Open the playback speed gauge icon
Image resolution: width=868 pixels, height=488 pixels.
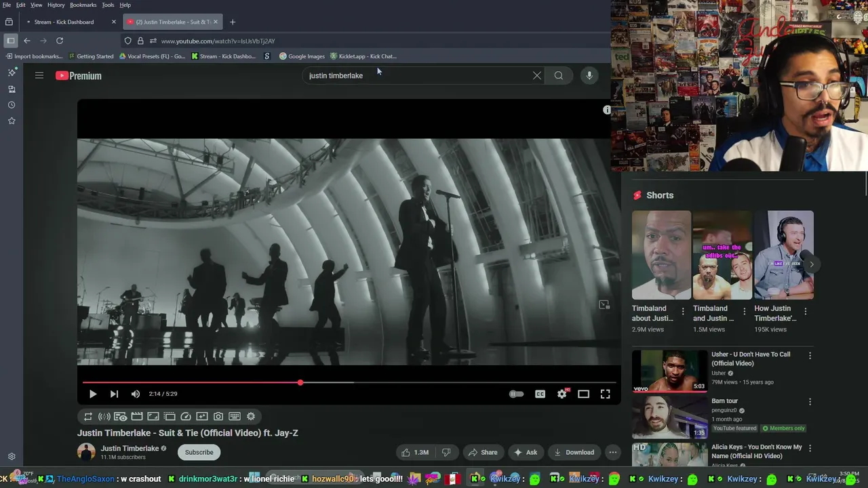[186, 417]
